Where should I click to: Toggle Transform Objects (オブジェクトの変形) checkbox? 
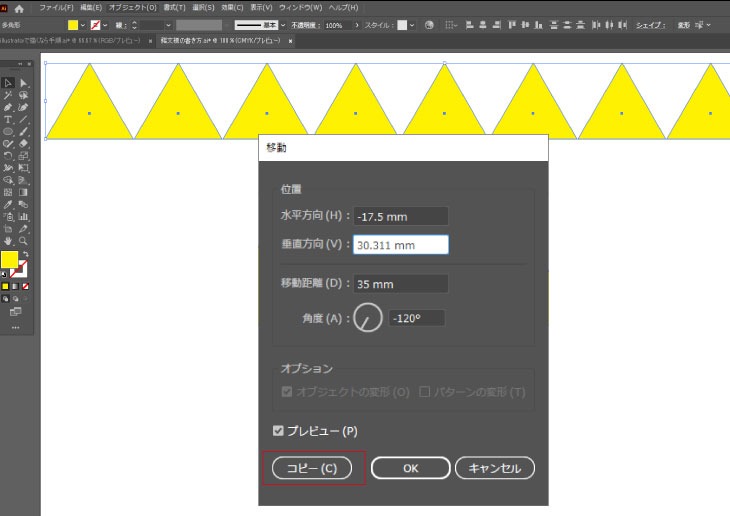(x=287, y=392)
